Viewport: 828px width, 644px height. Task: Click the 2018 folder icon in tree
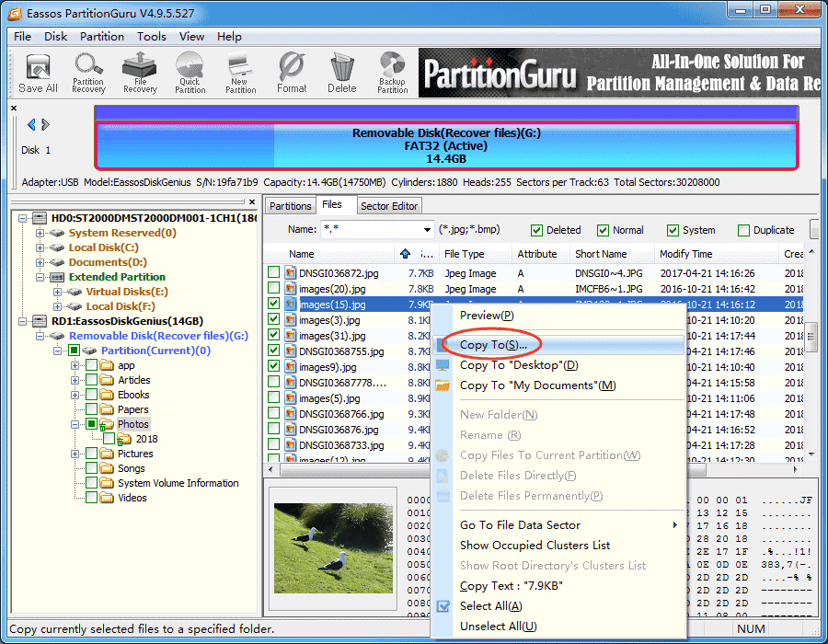pos(124,439)
